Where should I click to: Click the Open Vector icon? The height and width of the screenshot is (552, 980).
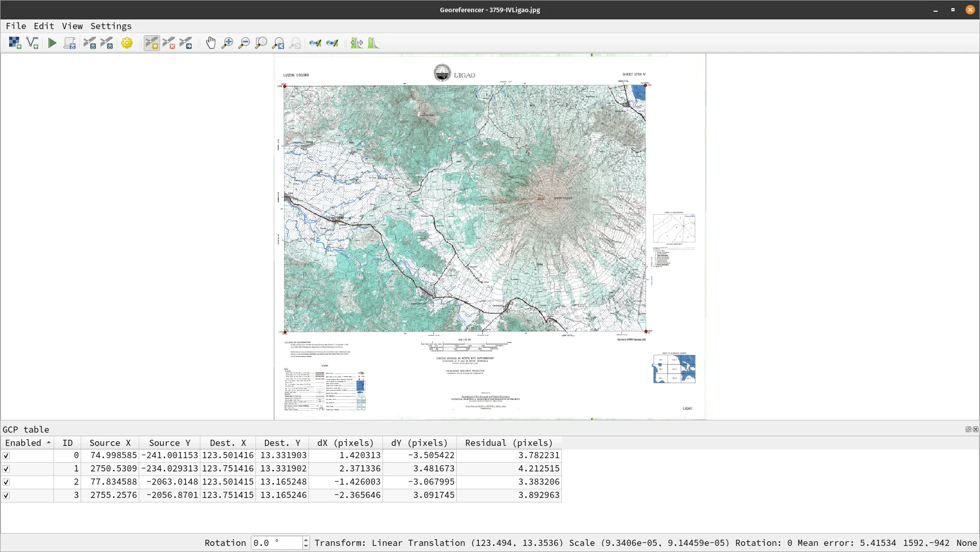32,43
